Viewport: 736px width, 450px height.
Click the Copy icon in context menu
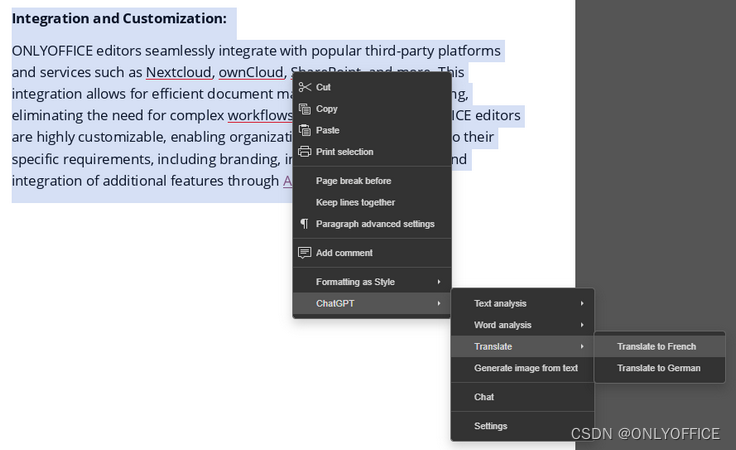tap(305, 109)
